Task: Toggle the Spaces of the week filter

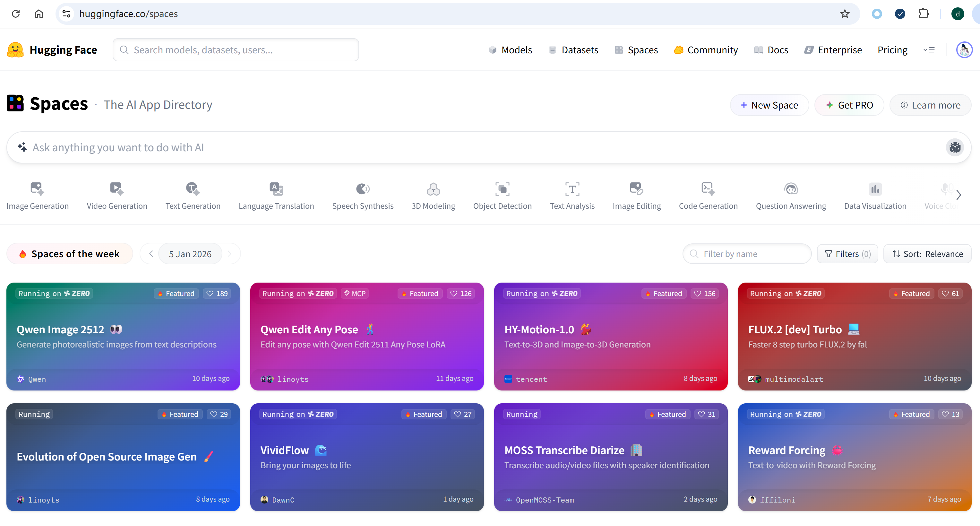Action: (x=70, y=254)
